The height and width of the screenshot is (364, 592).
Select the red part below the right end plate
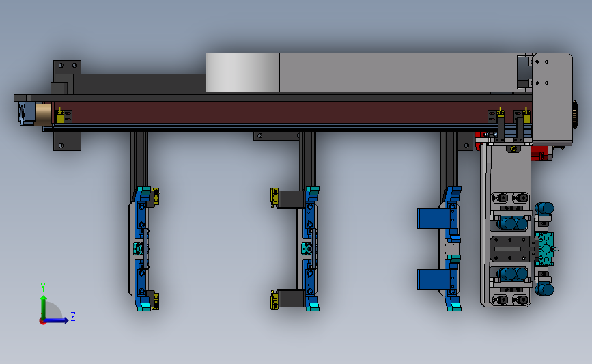(x=540, y=153)
